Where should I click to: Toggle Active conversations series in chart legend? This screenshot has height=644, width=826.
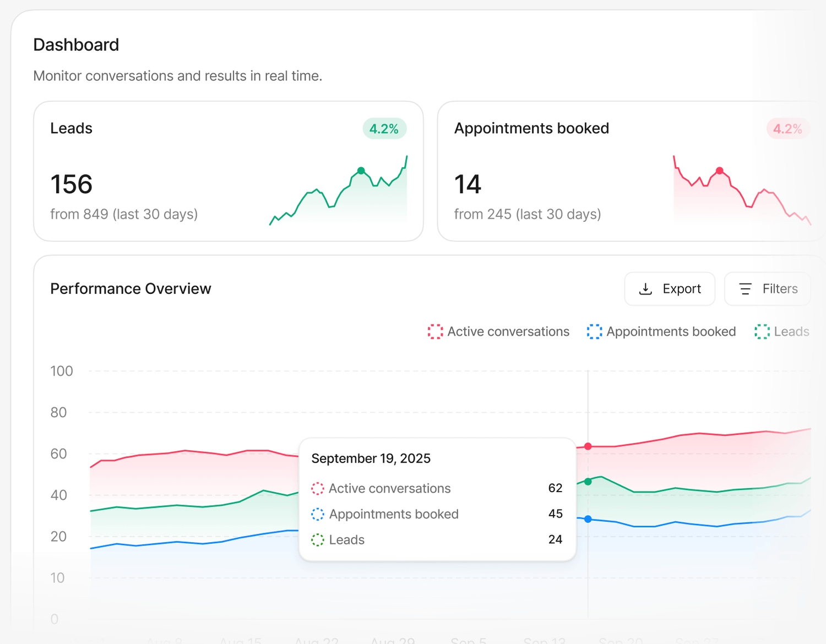[x=499, y=331]
